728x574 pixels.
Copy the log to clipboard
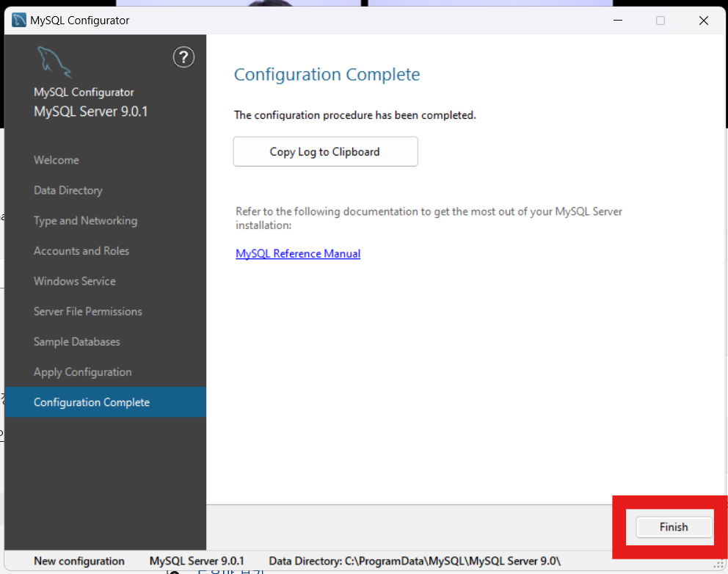325,151
